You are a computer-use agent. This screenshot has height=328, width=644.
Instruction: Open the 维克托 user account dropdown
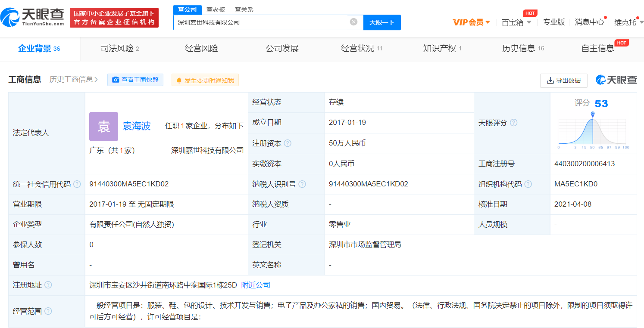[629, 22]
